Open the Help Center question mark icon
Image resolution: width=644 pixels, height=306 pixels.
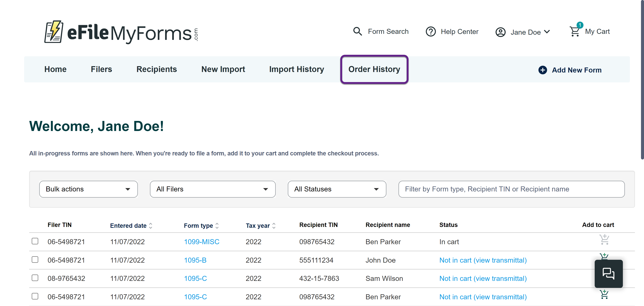(x=431, y=31)
